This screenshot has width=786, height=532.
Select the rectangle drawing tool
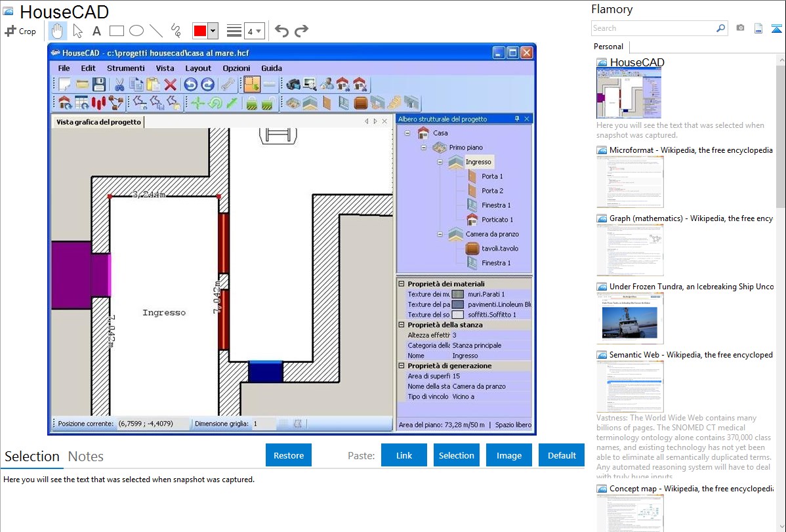coord(116,31)
